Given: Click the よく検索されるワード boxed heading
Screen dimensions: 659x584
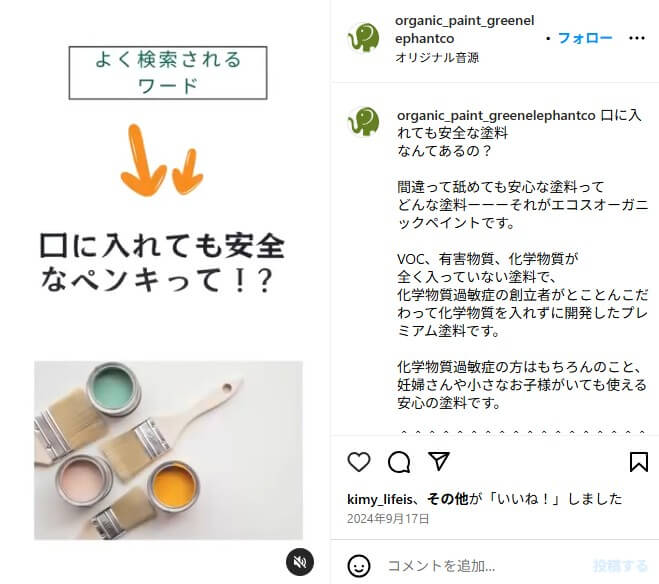Looking at the screenshot, I should coord(168,73).
